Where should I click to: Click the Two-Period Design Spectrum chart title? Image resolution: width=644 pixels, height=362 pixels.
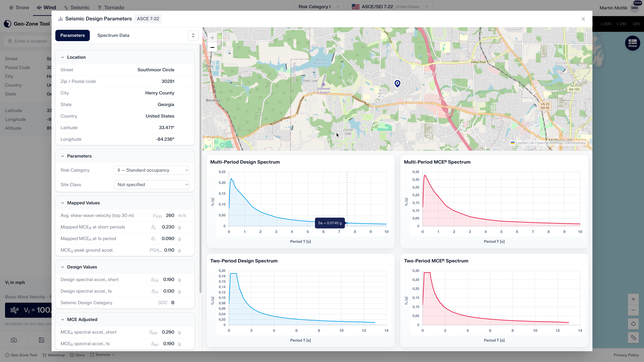pyautogui.click(x=244, y=261)
